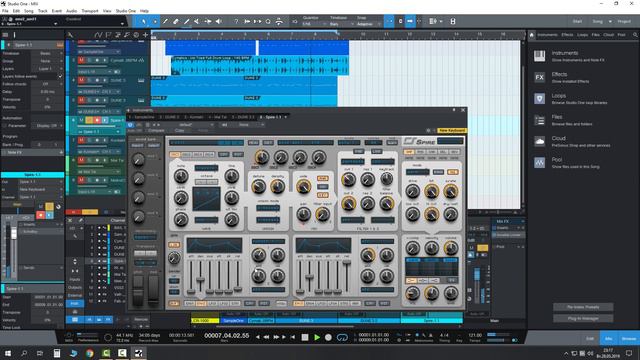Click the add track plus icon
This screenshot has height=360, width=640.
tap(145, 35)
